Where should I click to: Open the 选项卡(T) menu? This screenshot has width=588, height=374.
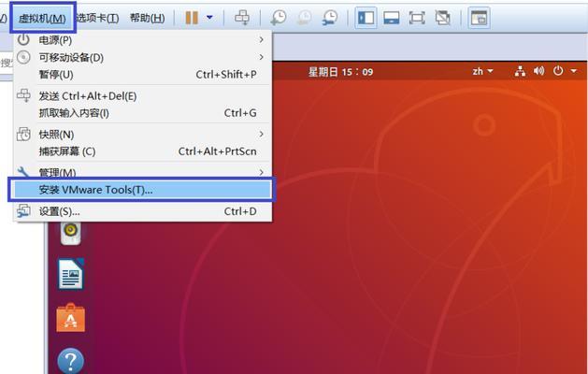97,18
